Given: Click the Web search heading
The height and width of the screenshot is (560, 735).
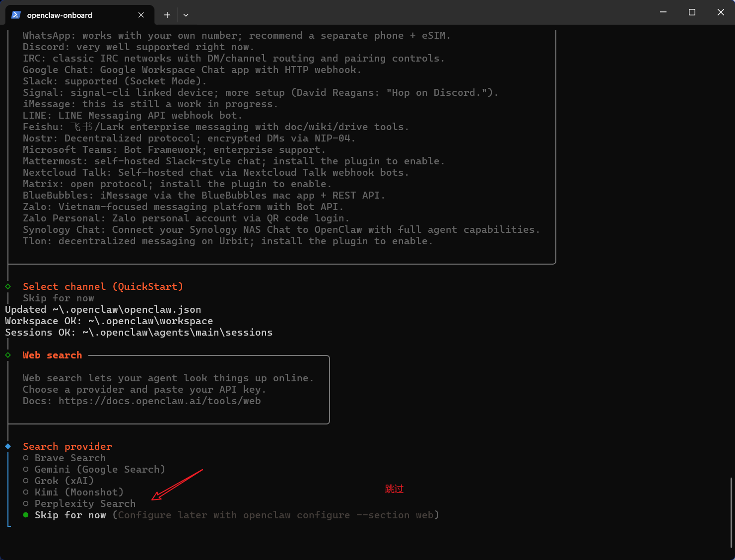Looking at the screenshot, I should (x=52, y=355).
